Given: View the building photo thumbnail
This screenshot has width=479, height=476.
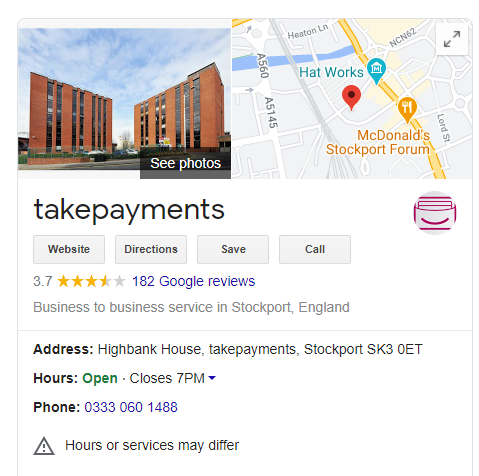Looking at the screenshot, I should tap(124, 99).
